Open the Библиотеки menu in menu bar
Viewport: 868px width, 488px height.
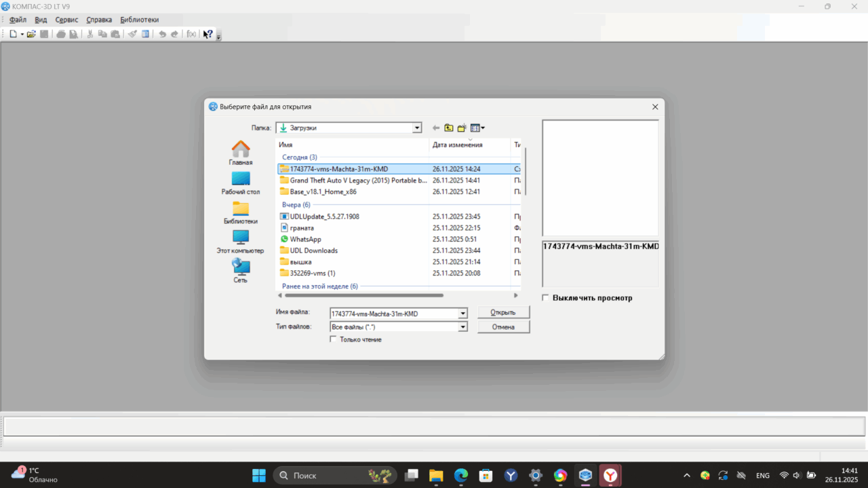click(x=140, y=20)
